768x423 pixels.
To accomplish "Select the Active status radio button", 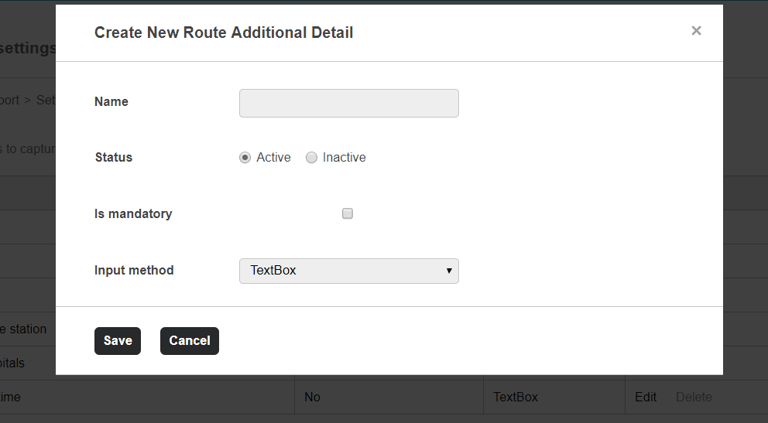I will 245,158.
